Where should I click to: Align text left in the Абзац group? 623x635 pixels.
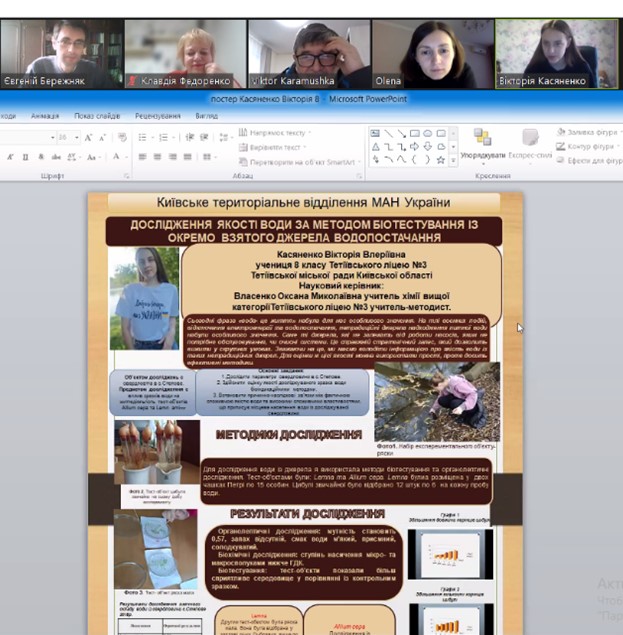142,157
